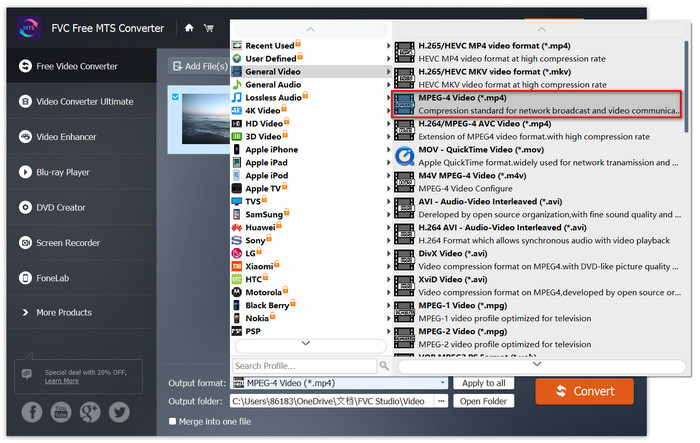Click the orange Convert button
The image size is (700, 443).
(584, 391)
